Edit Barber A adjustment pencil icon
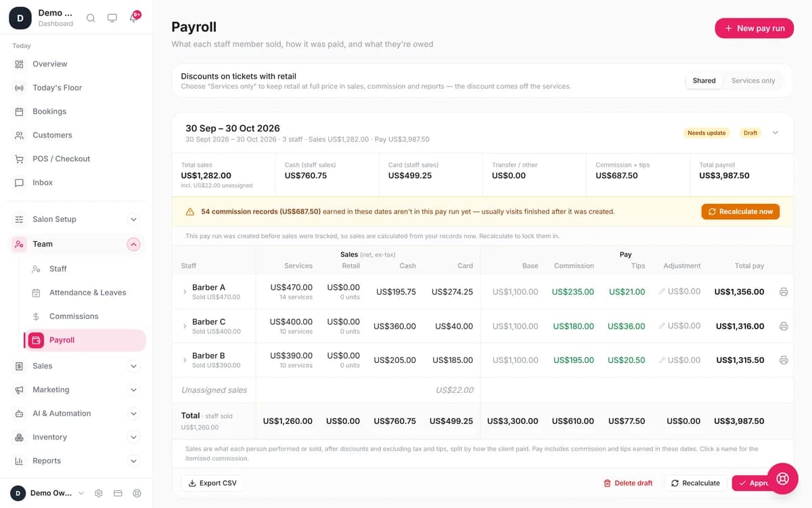The image size is (812, 508). click(662, 292)
